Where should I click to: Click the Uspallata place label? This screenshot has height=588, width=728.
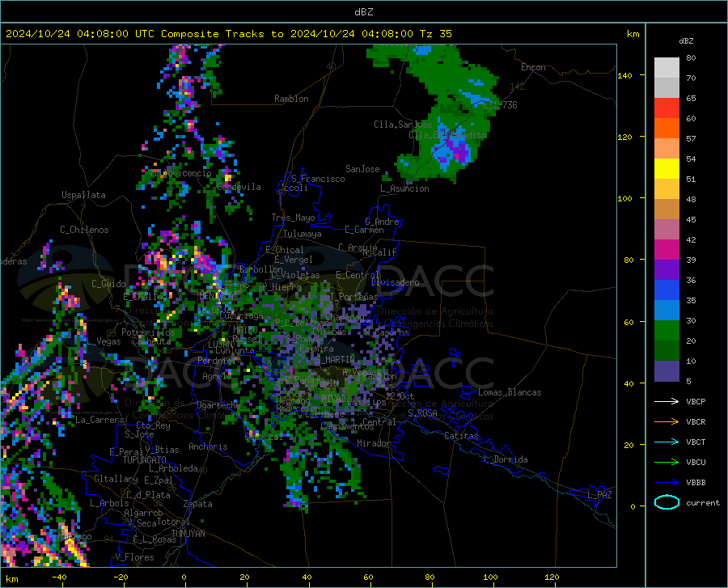click(83, 195)
